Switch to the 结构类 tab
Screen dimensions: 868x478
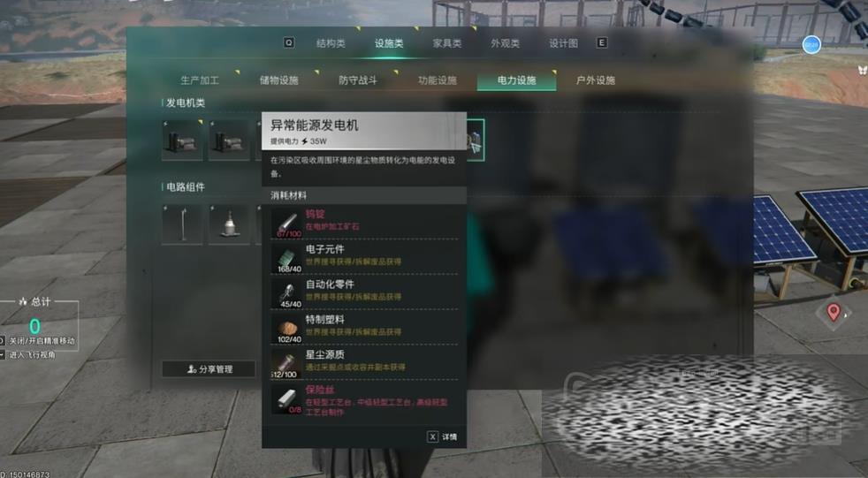331,43
